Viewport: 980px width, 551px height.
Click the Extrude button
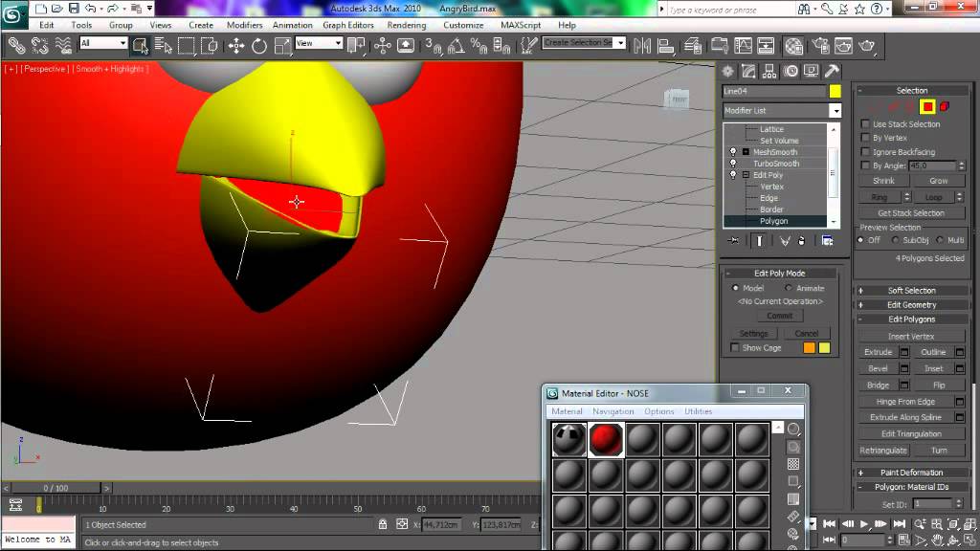click(x=879, y=352)
